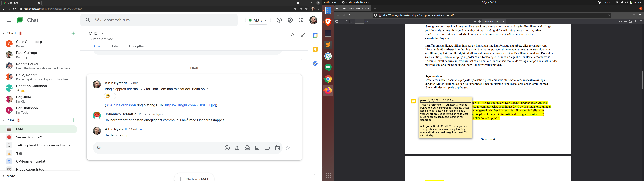Bookmark the Chat page in Chrome
644x181 pixels.
click(x=306, y=9)
